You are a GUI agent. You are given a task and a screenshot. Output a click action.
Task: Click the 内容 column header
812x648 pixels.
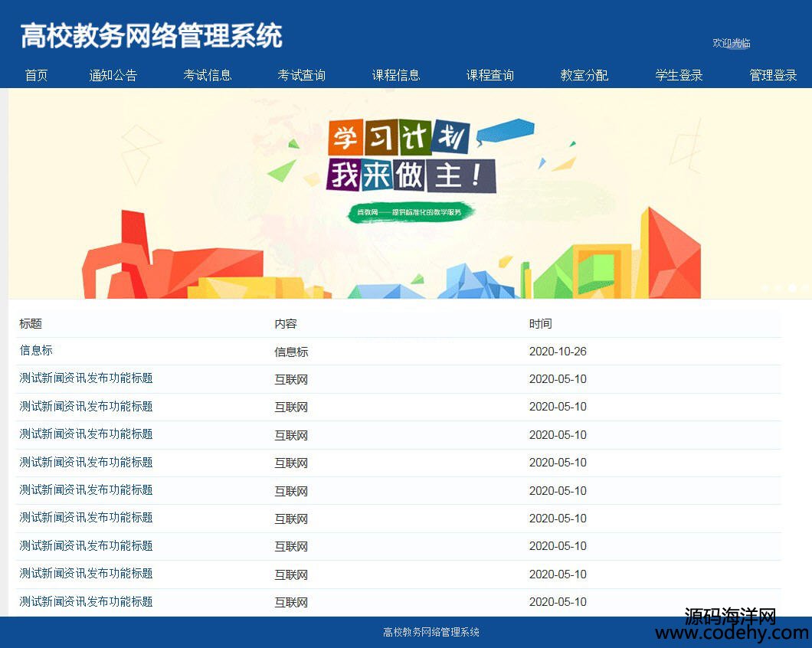tap(285, 324)
